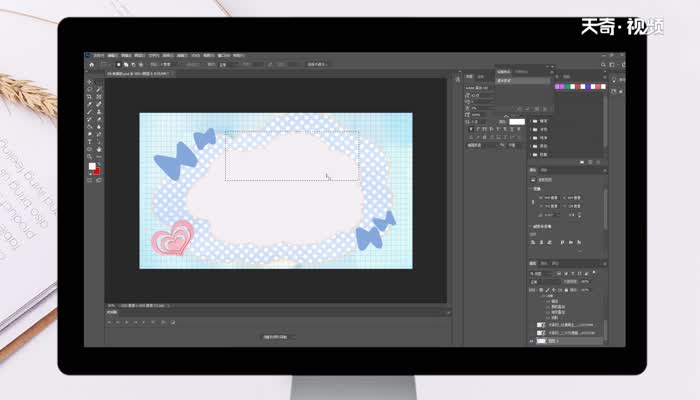Toggle layer filtering switch in Layers panel
Viewport: 700px width, 400px height.
[x=594, y=272]
